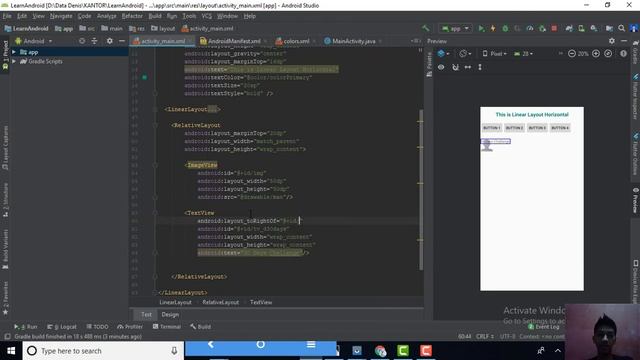Click the zoom to fit preview icon
This screenshot has width=640, height=360.
point(608,53)
